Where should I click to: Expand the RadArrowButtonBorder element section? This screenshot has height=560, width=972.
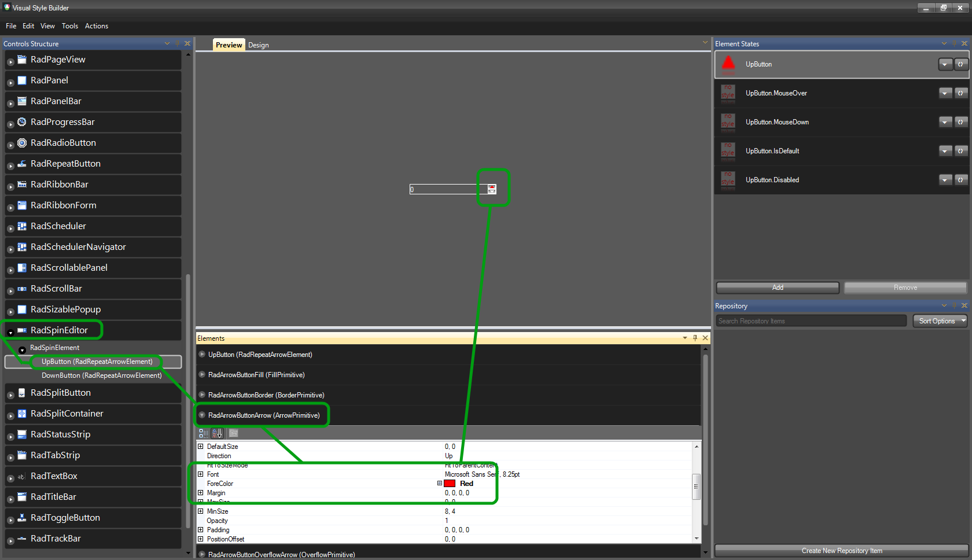(202, 395)
